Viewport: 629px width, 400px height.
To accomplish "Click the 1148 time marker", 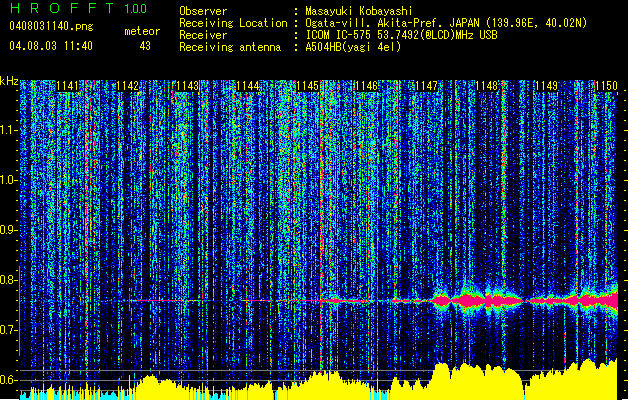I will pos(487,86).
